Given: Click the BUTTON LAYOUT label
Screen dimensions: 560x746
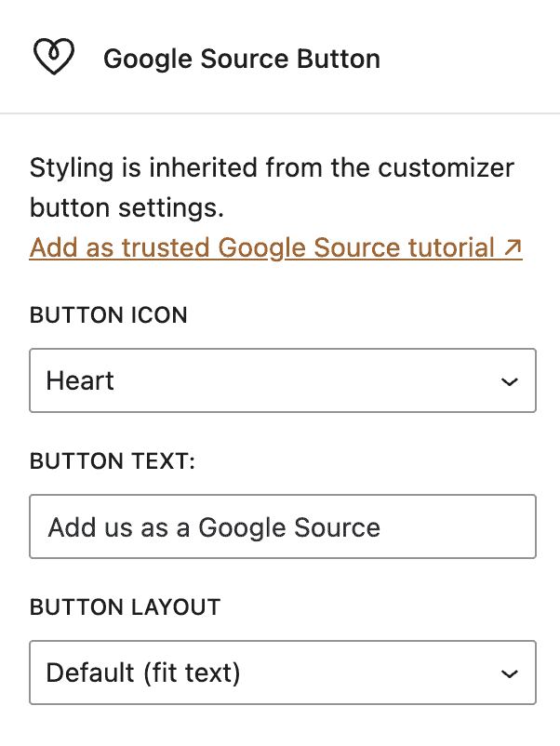Looking at the screenshot, I should pos(126,607).
